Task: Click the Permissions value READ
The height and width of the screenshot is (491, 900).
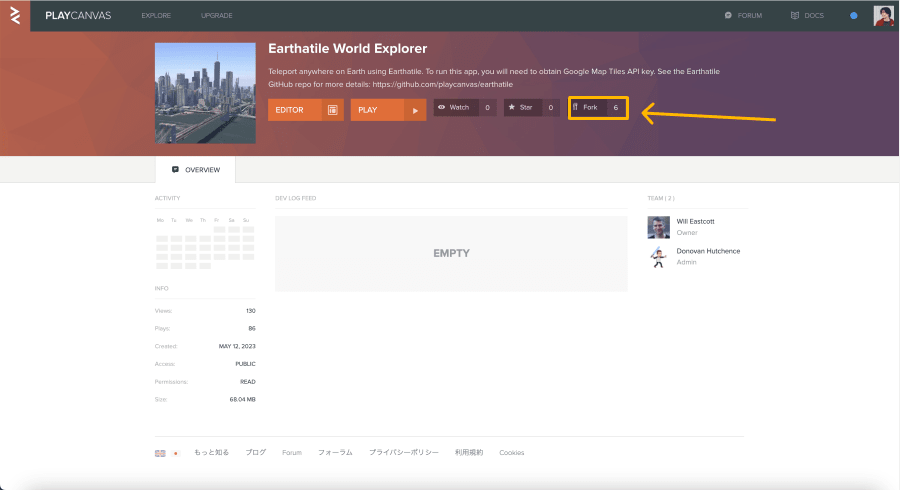Action: click(248, 382)
